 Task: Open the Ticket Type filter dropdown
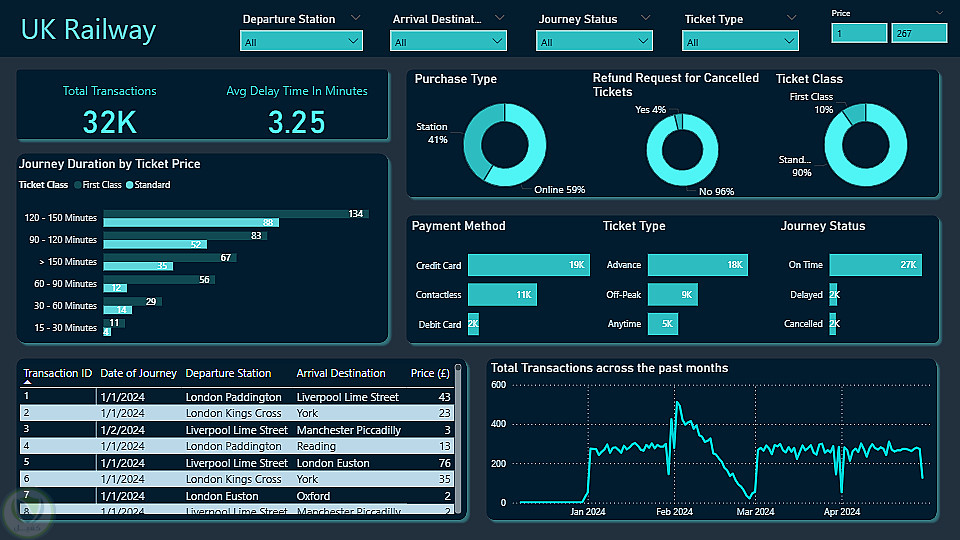[740, 42]
